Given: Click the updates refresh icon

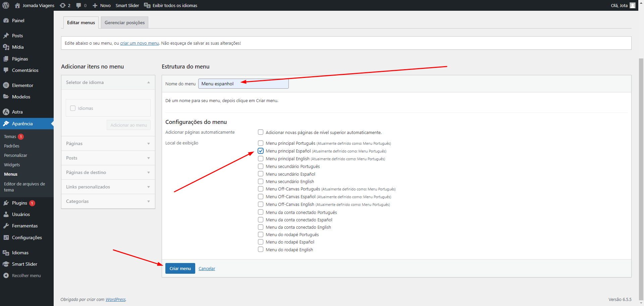Looking at the screenshot, I should pyautogui.click(x=62, y=5).
